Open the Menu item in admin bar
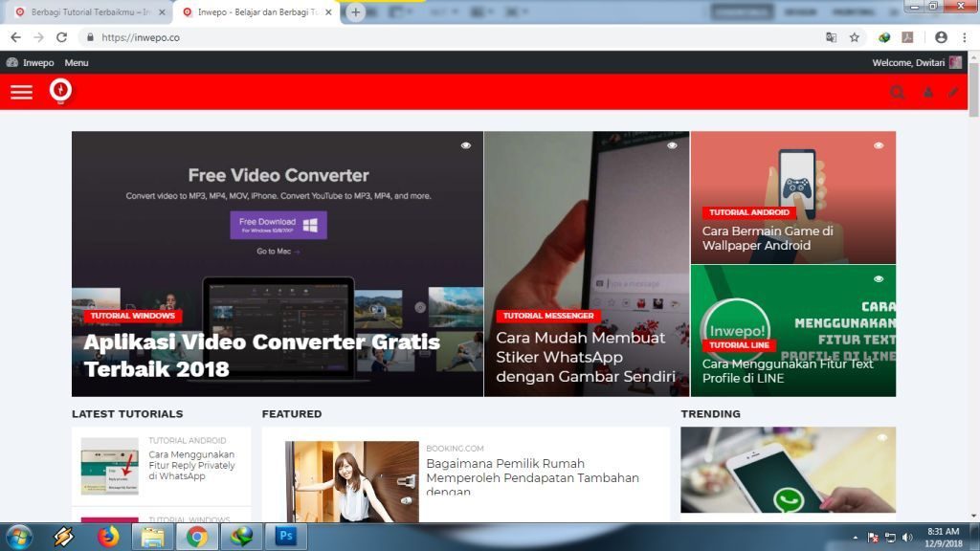Screen dimensions: 980x551 [x=77, y=62]
